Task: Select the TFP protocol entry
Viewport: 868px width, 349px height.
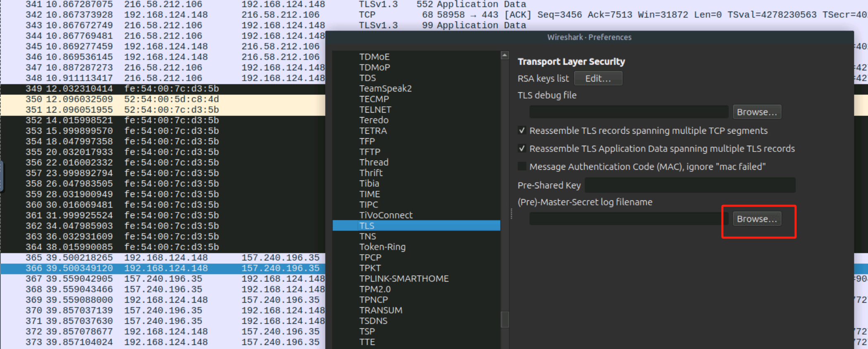Action: point(416,141)
